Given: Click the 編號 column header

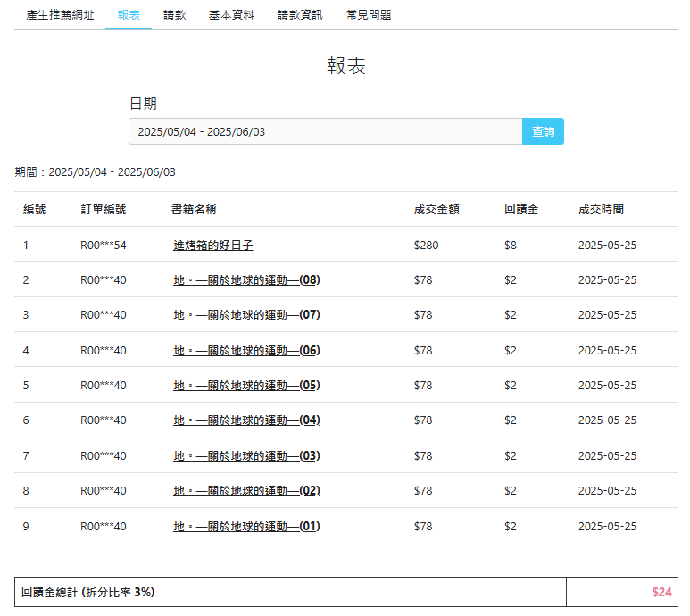Looking at the screenshot, I should pos(34,210).
